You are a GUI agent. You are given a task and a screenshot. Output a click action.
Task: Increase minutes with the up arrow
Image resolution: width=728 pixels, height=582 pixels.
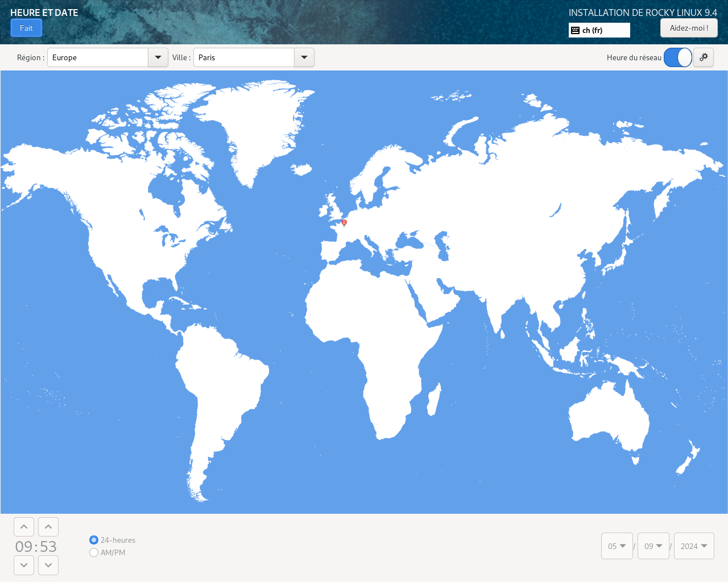[x=48, y=527]
